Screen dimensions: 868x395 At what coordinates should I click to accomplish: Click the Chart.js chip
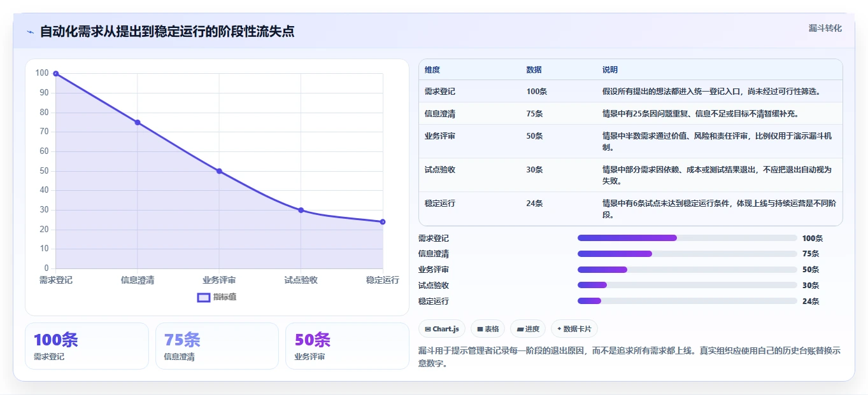pyautogui.click(x=441, y=329)
